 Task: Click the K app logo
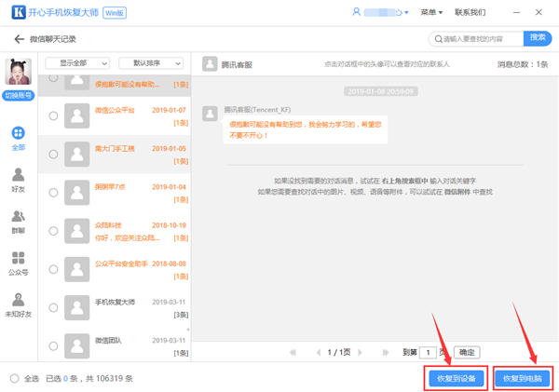click(19, 12)
